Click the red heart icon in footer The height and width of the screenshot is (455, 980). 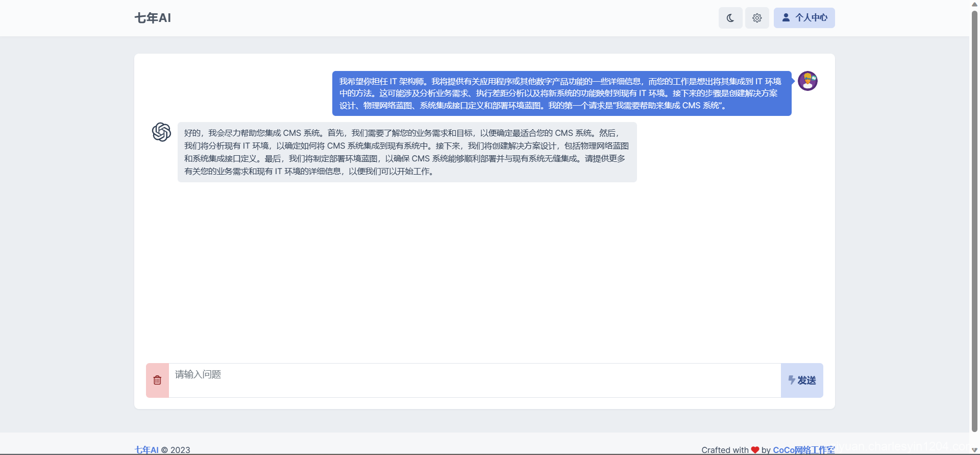point(755,450)
